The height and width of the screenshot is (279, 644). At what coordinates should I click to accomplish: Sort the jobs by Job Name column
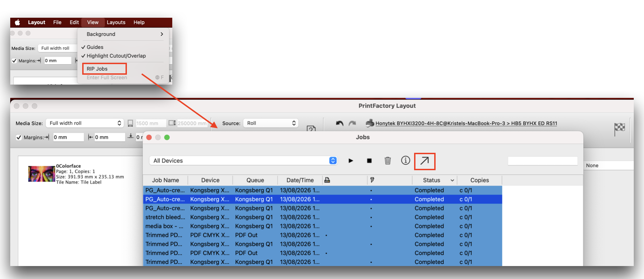165,180
